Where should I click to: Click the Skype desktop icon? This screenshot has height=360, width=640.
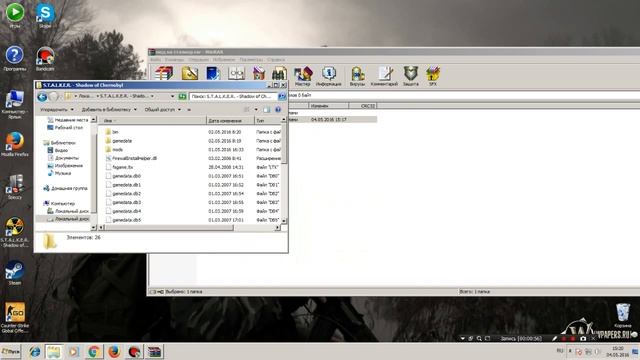[45, 16]
